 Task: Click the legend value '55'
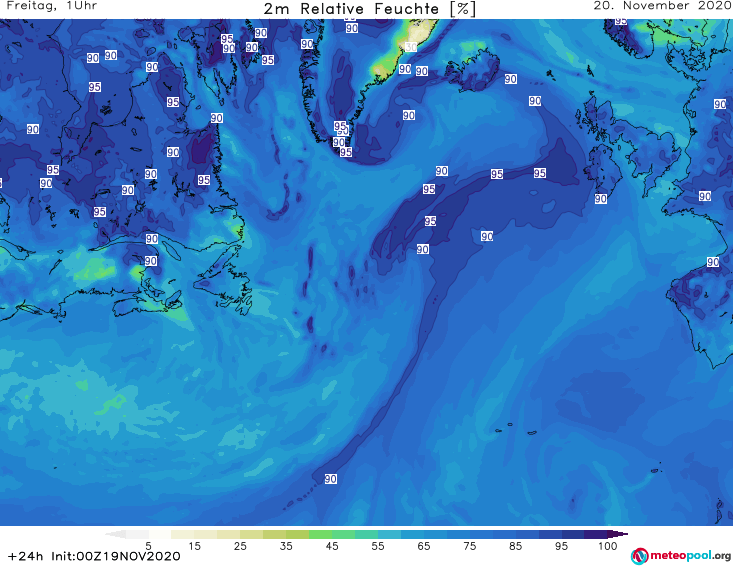[x=378, y=546]
